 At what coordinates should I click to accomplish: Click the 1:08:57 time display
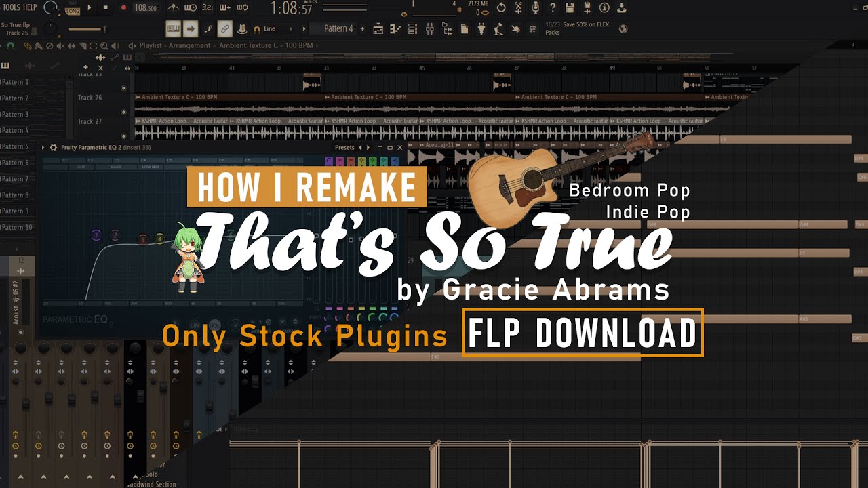[x=292, y=9]
